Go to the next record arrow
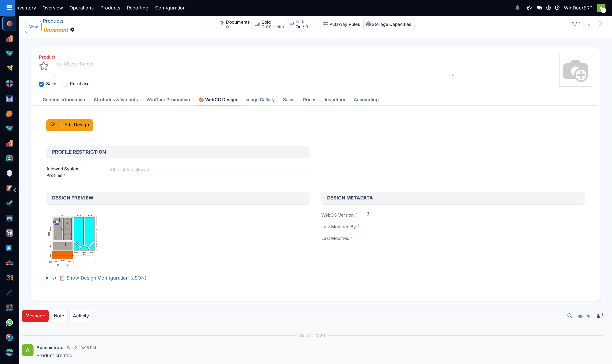This screenshot has width=612, height=364. [x=601, y=24]
